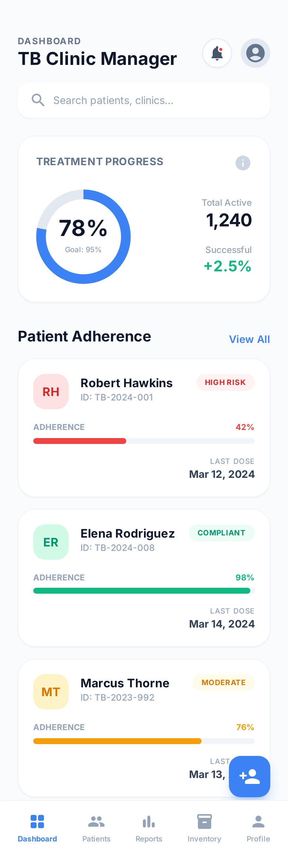Show Treatment Progress info icon
288x868 pixels.
click(243, 163)
